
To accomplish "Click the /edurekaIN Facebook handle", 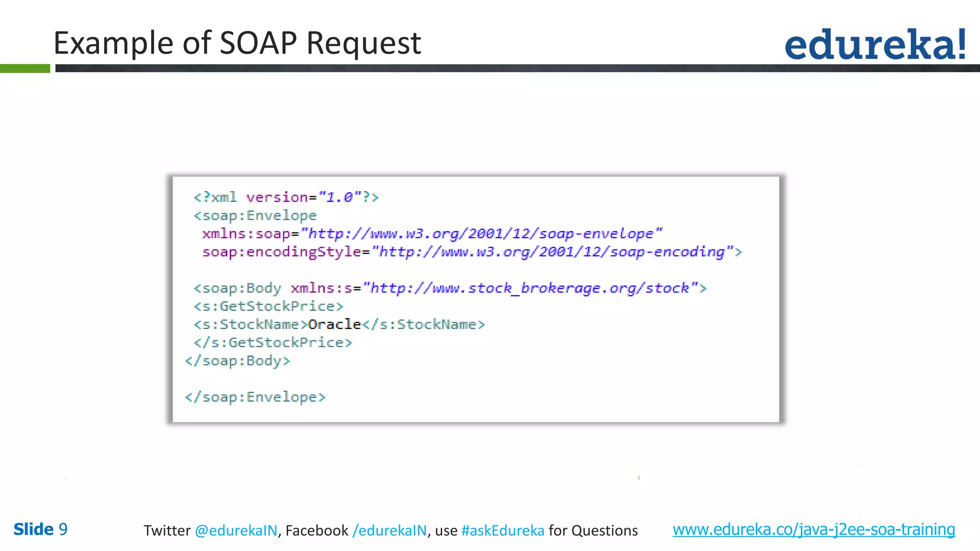I will (390, 530).
